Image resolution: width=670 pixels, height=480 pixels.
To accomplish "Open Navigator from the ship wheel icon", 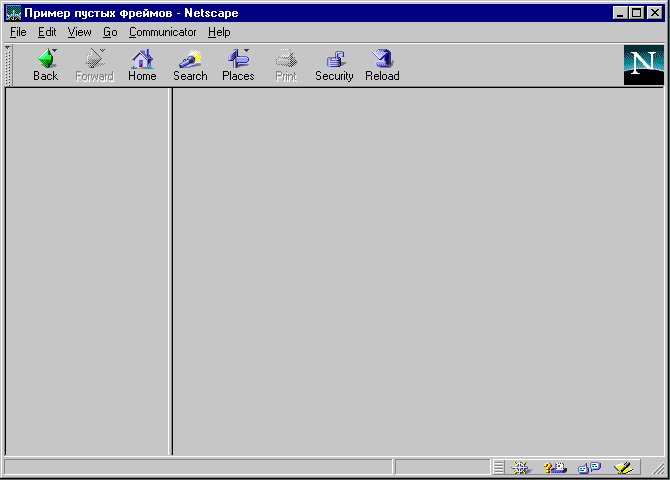I will [520, 468].
